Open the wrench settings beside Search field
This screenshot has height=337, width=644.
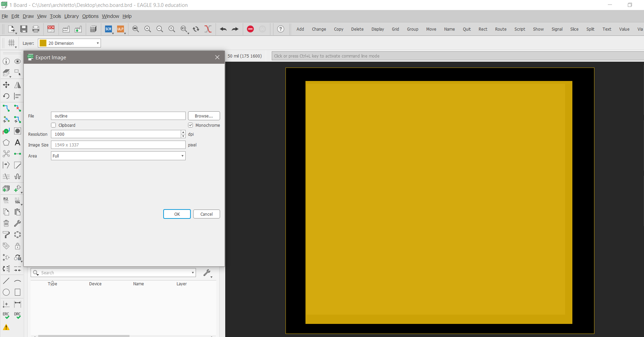tap(207, 273)
